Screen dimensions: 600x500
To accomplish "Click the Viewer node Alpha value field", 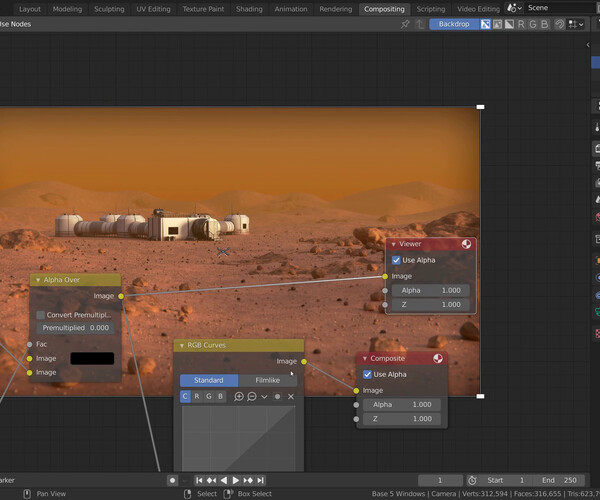I will click(430, 290).
